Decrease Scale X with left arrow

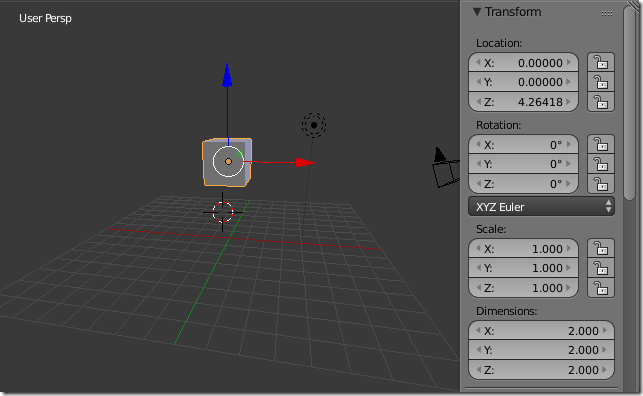point(478,248)
